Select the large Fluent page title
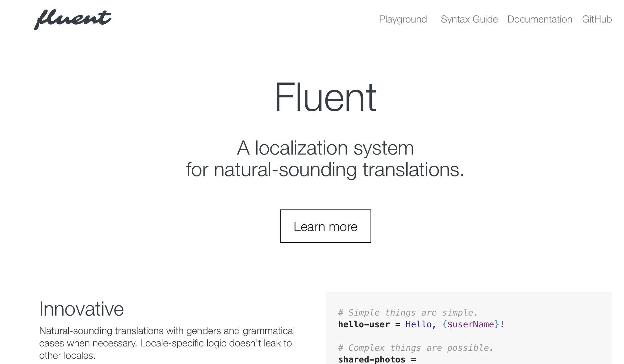This screenshot has height=364, width=624. click(x=325, y=97)
